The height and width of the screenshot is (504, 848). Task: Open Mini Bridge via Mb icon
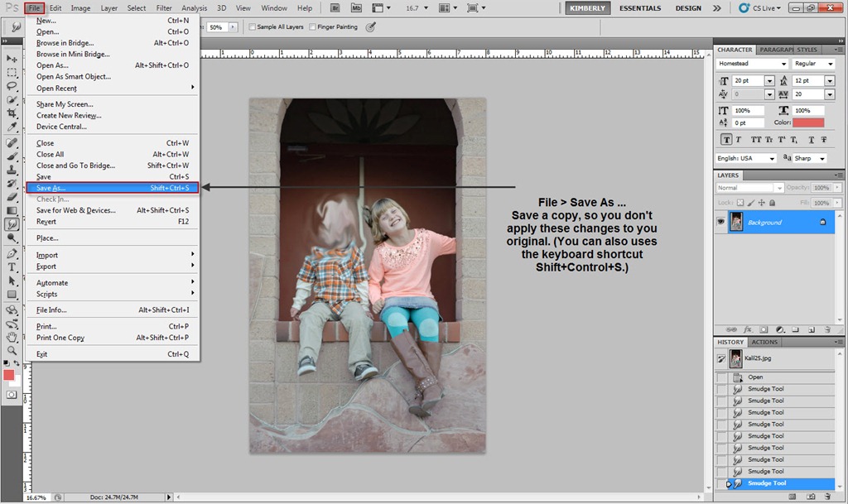(x=356, y=8)
